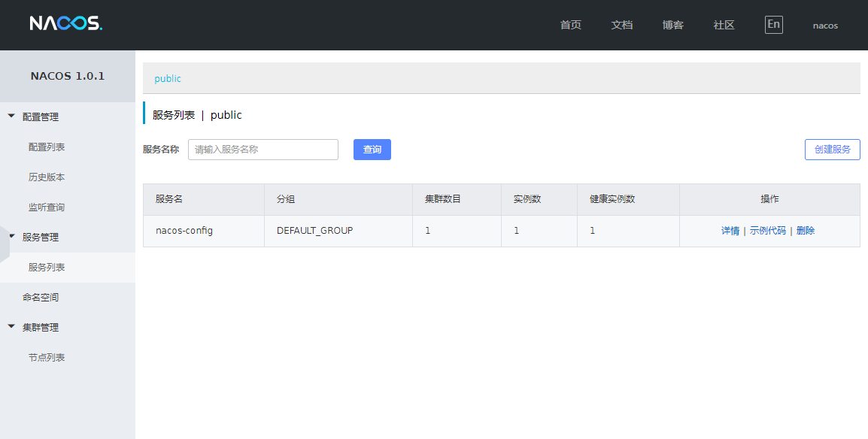Image resolution: width=868 pixels, height=439 pixels.
Task: Open the 社区 community menu
Action: pyautogui.click(x=724, y=24)
